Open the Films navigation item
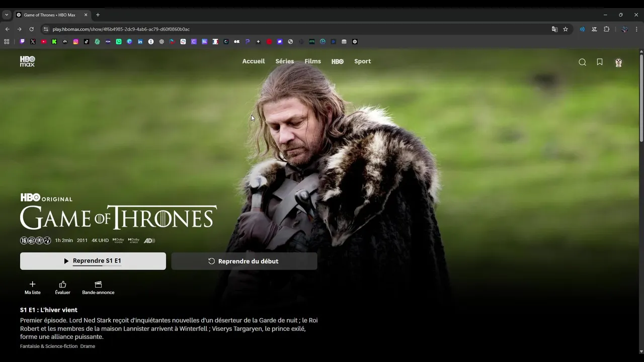 (312, 61)
